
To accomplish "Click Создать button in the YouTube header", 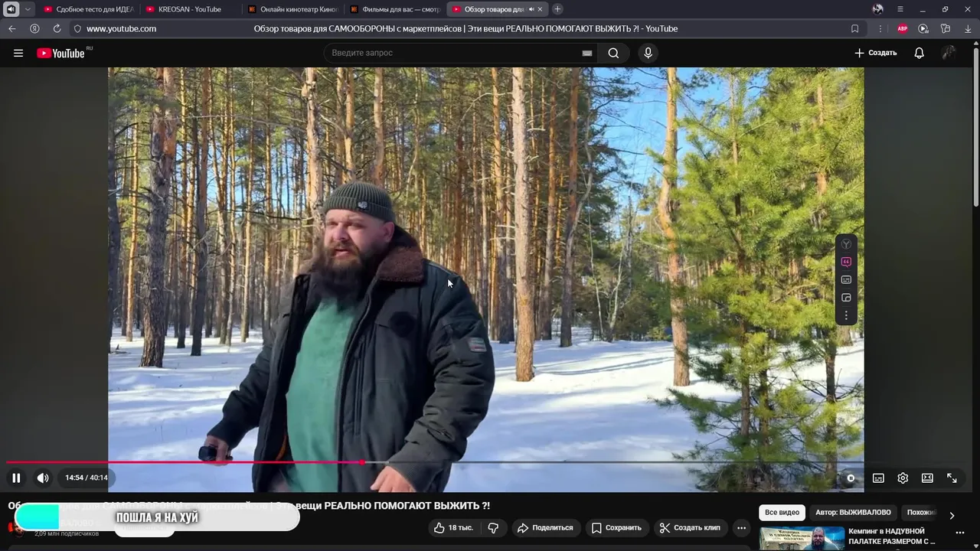I will point(875,53).
